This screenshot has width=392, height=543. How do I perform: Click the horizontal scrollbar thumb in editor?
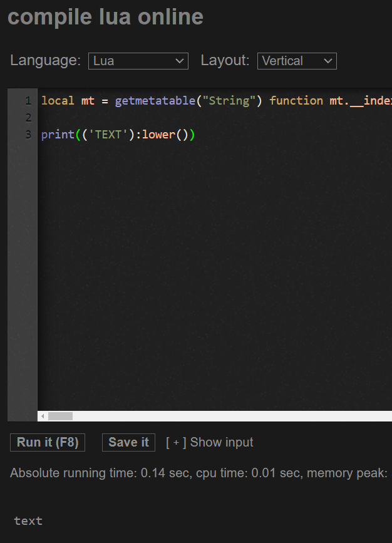(60, 416)
